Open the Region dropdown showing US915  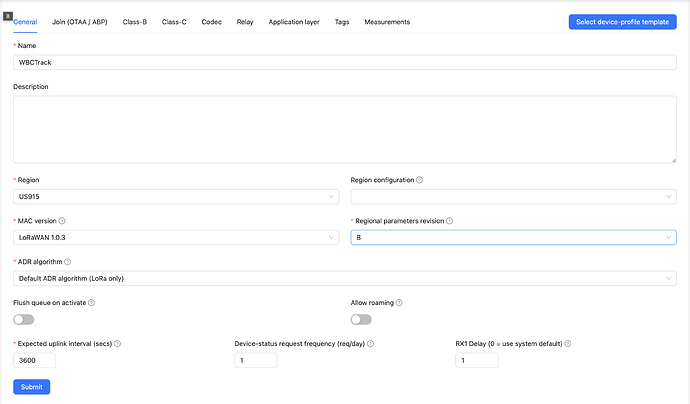coord(175,197)
